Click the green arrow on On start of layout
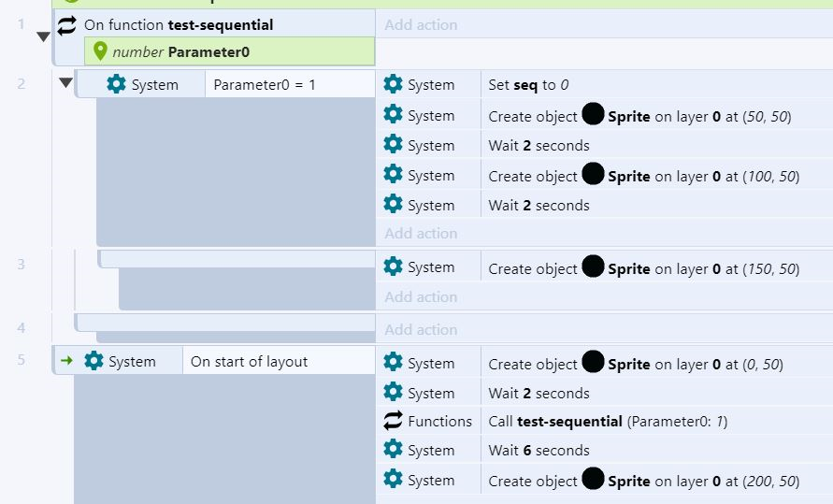Screen dimensions: 833x504 coord(66,361)
